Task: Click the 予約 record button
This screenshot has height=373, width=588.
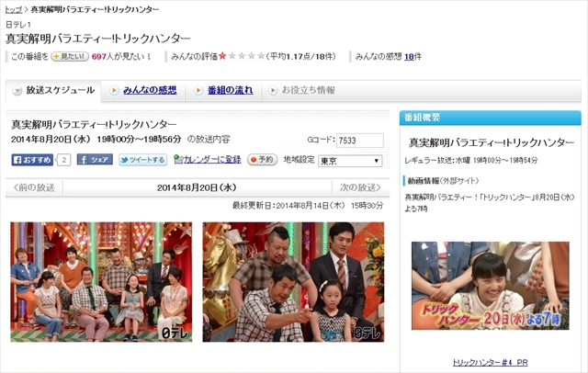Action: [x=262, y=160]
